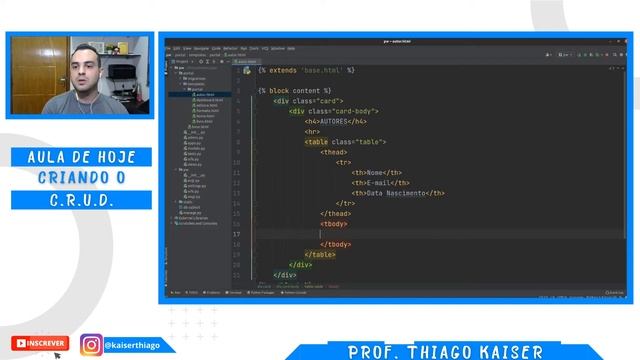Collapse the portal app folder
The width and height of the screenshot is (640, 360).
point(176,73)
